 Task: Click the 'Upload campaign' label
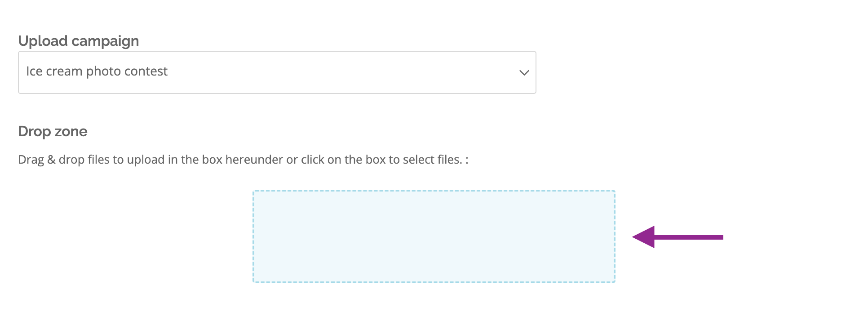click(x=79, y=41)
